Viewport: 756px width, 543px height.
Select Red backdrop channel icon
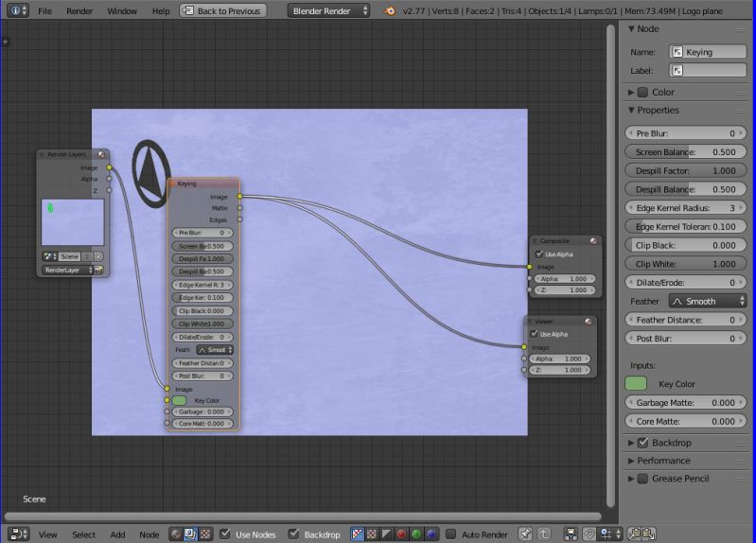401,534
